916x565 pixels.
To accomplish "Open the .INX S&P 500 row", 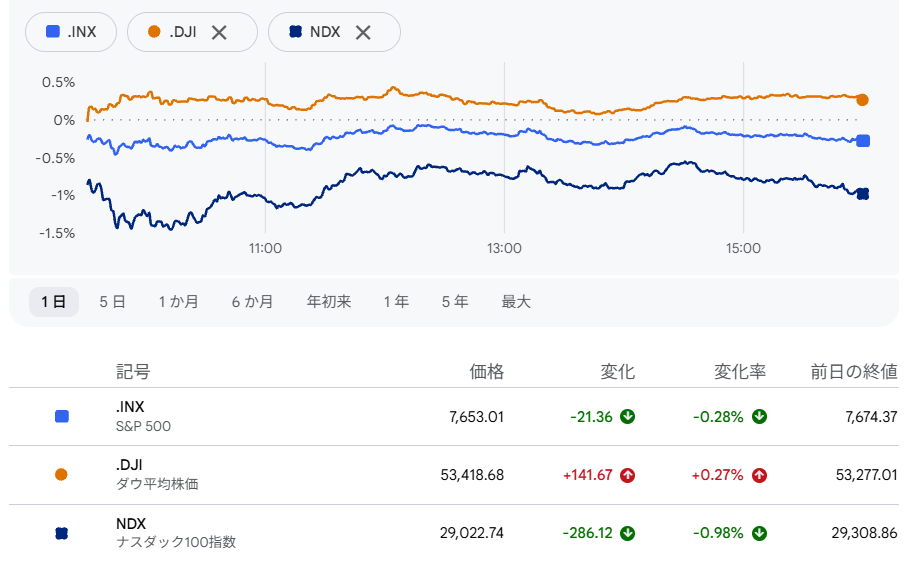I will [454, 417].
